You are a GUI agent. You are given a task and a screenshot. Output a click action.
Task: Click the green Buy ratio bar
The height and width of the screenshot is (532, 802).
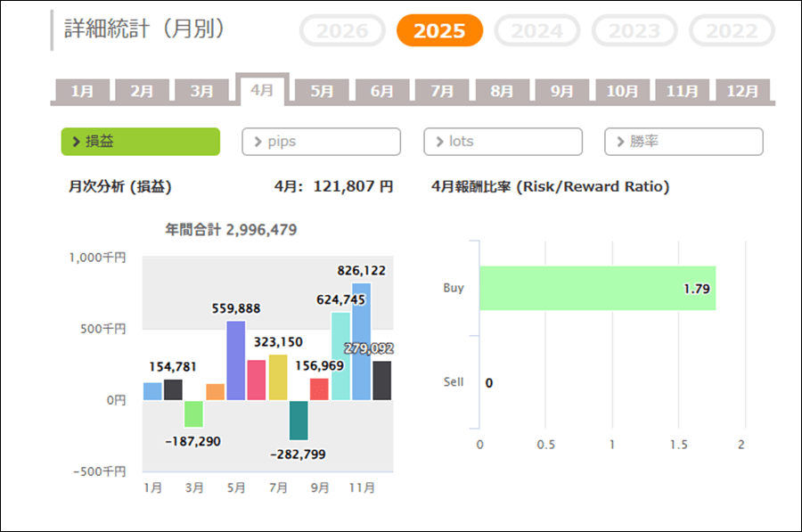[x=597, y=288]
